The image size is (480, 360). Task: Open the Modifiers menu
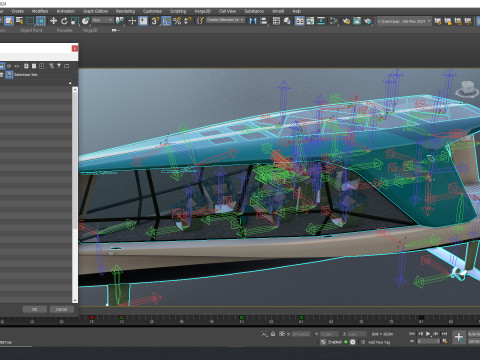40,11
